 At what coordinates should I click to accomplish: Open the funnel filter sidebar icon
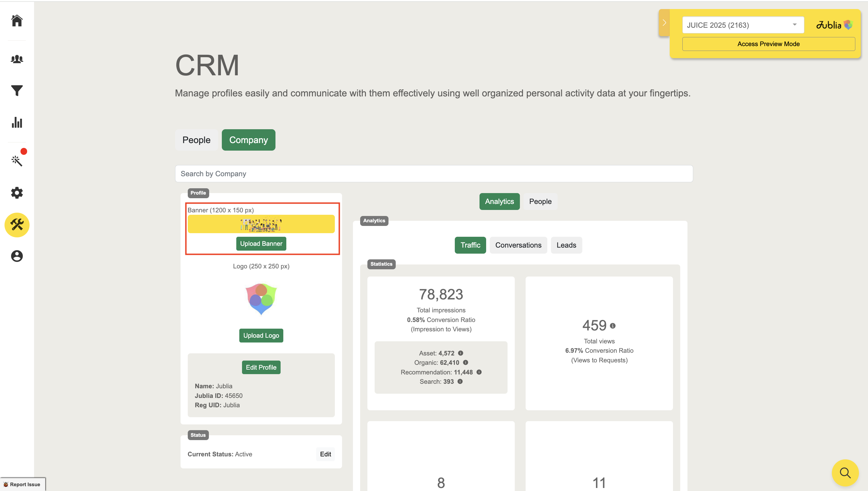click(x=17, y=90)
